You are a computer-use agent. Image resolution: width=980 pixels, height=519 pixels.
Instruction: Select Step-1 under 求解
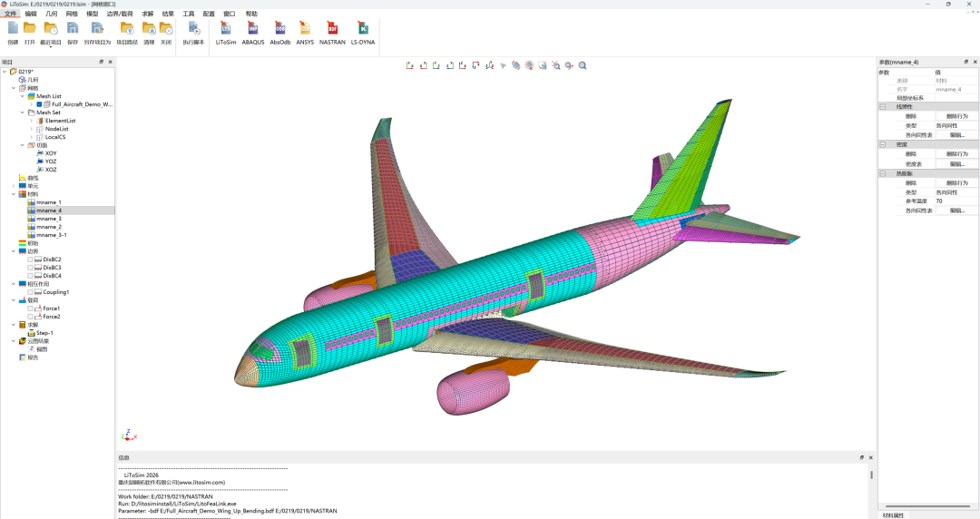point(44,333)
